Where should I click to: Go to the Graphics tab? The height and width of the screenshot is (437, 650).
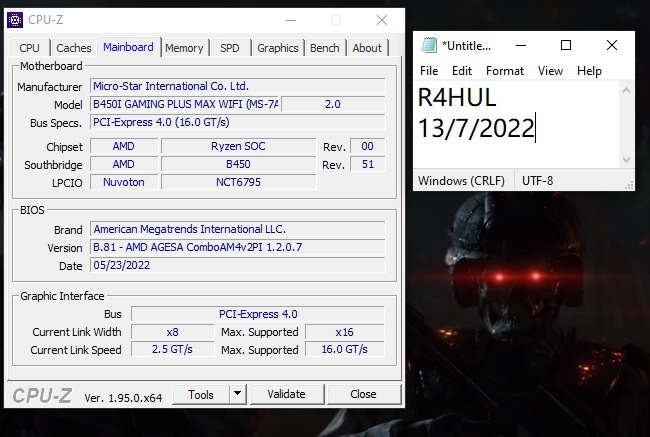coord(277,48)
